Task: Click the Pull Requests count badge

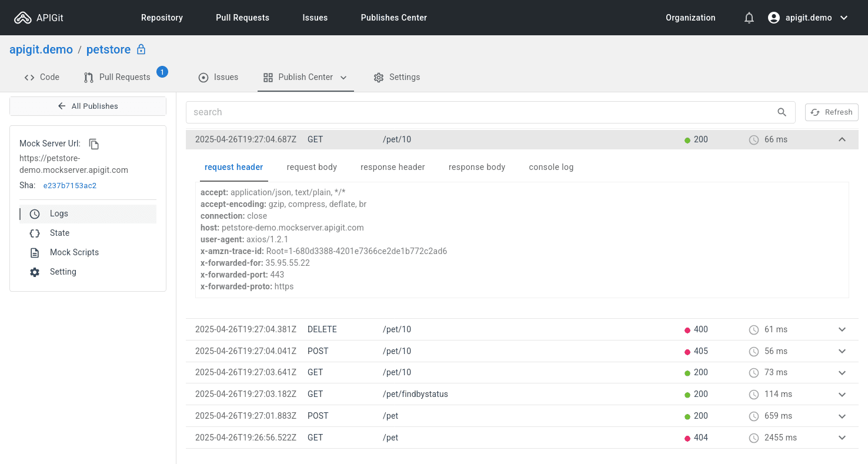Action: (162, 72)
